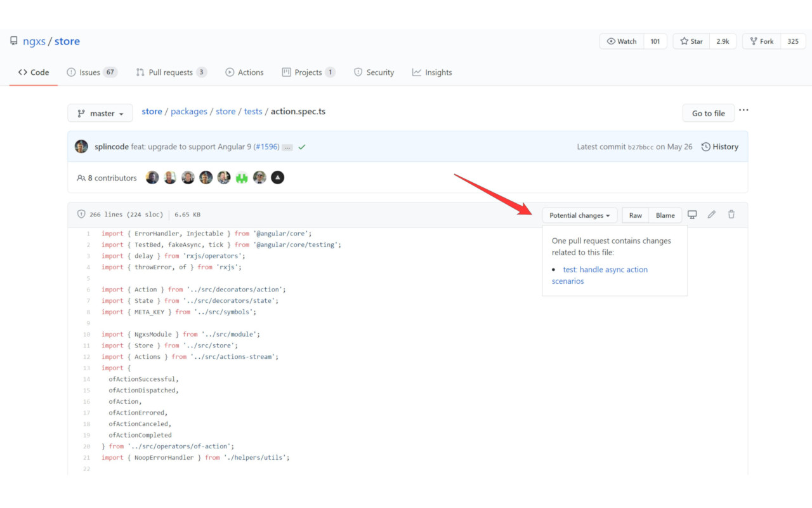Click the Raw view button
The height and width of the screenshot is (508, 812).
635,215
